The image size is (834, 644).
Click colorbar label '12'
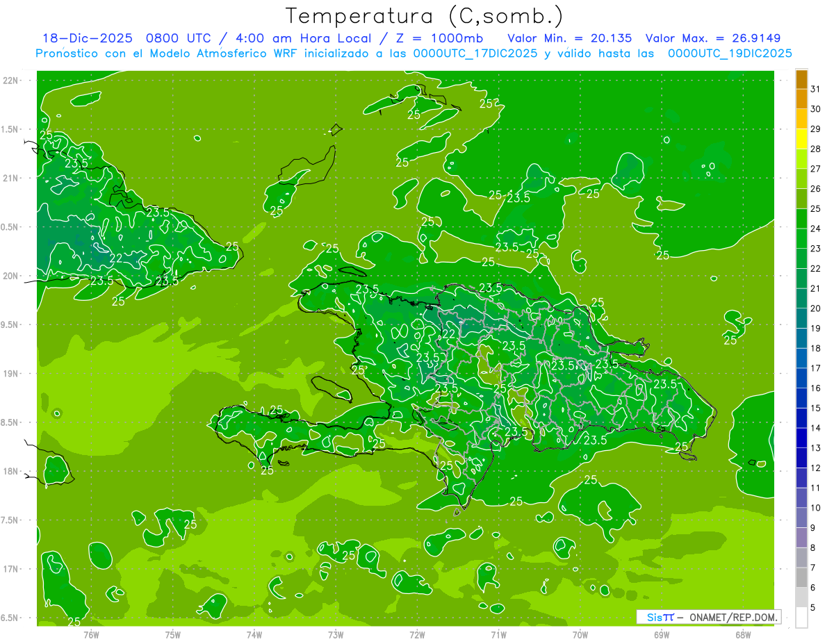(x=816, y=468)
